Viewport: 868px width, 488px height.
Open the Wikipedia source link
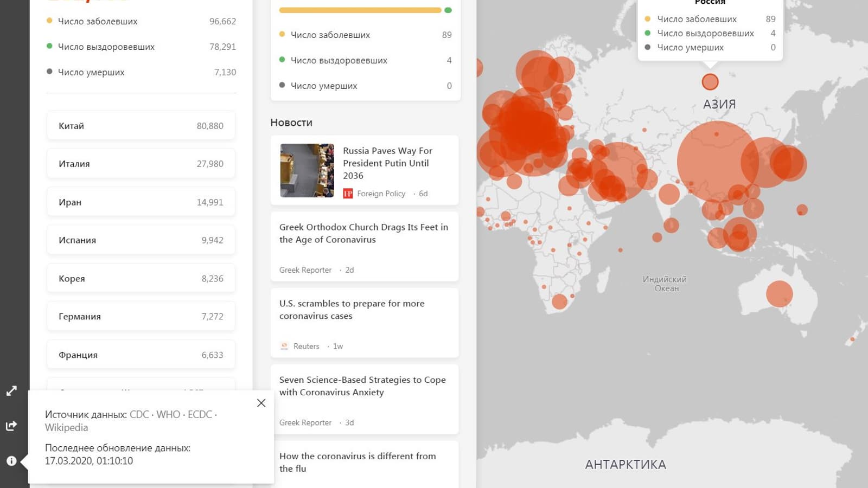(66, 427)
